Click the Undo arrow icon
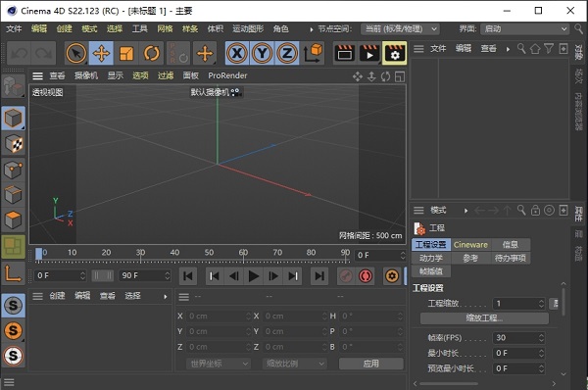 [x=19, y=53]
